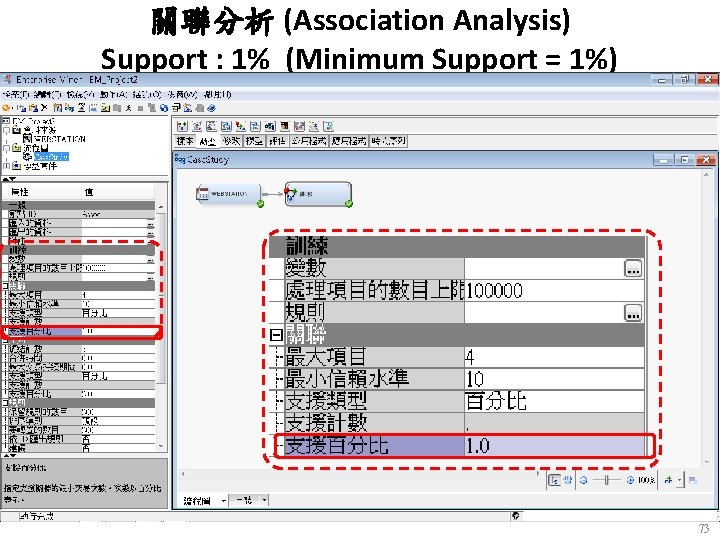
Task: Click the selection arrow tool in diagram bottom toolbar
Action: pyautogui.click(x=555, y=480)
